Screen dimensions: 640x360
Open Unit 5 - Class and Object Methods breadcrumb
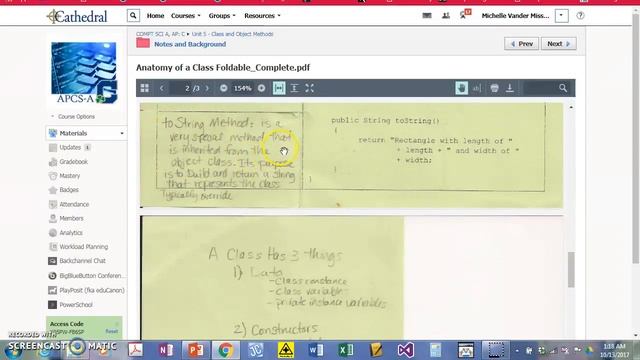232,34
